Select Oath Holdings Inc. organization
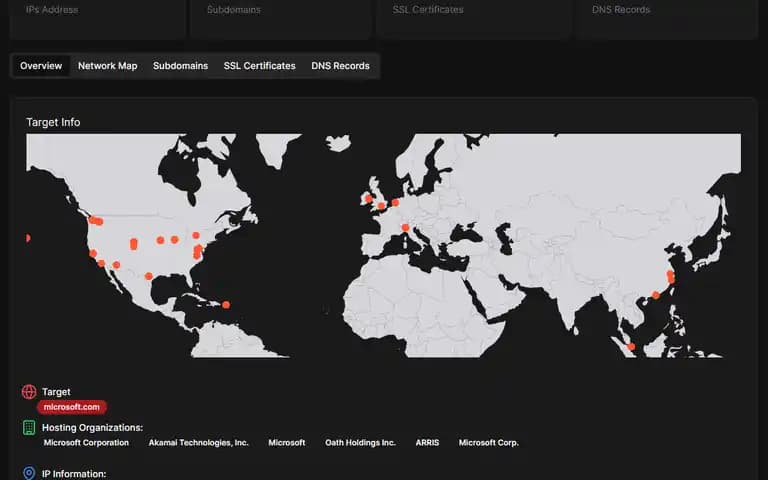Screen dimensions: 768x480 click(x=360, y=443)
